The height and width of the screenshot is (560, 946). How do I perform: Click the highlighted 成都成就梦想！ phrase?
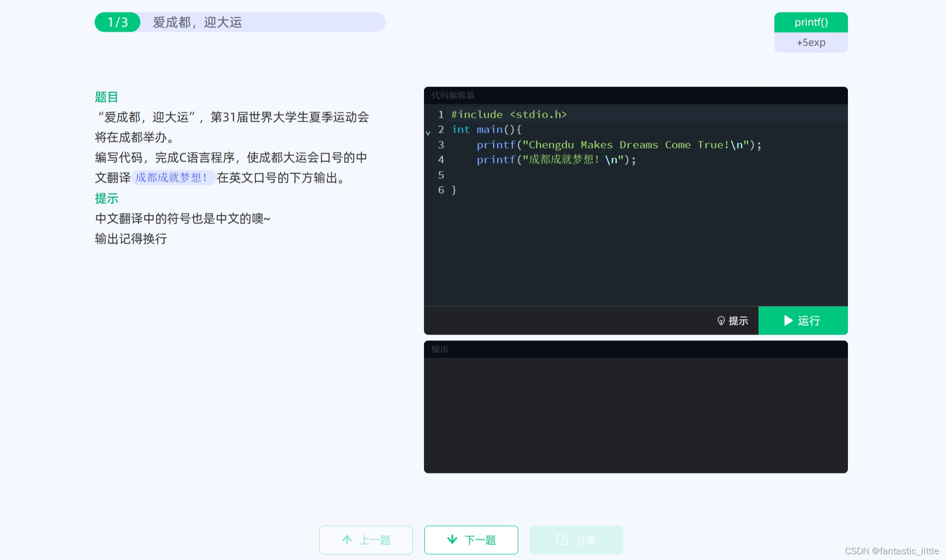coord(172,178)
